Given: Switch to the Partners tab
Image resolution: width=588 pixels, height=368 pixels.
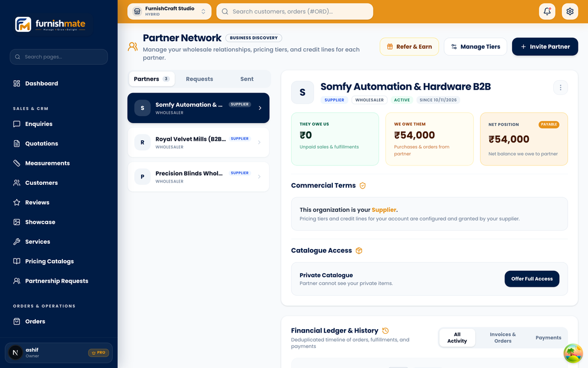Looking at the screenshot, I should pyautogui.click(x=152, y=79).
